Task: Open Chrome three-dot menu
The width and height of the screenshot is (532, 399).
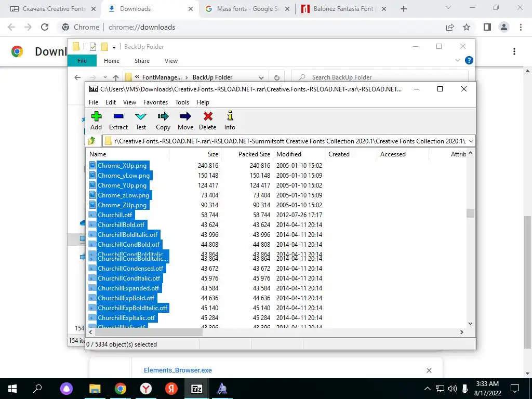Action: tap(521, 27)
